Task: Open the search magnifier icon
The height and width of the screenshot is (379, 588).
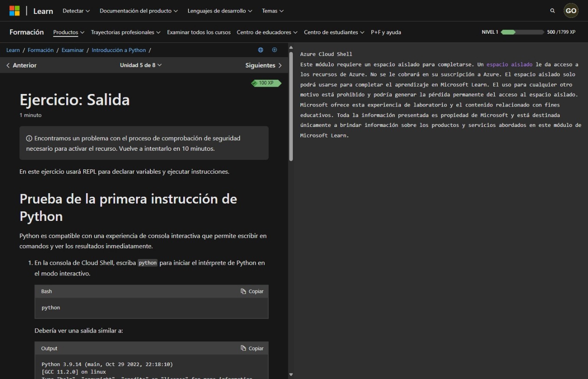Action: 552,11
